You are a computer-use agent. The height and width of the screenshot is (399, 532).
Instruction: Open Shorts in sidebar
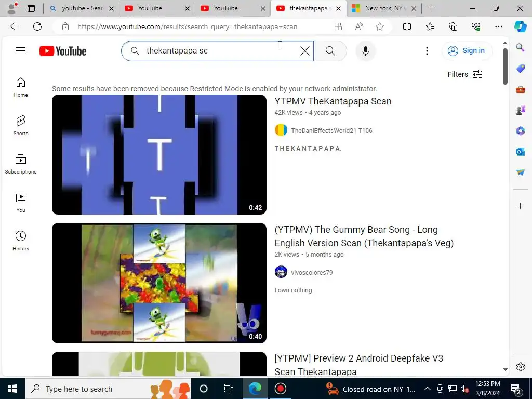coord(21,126)
